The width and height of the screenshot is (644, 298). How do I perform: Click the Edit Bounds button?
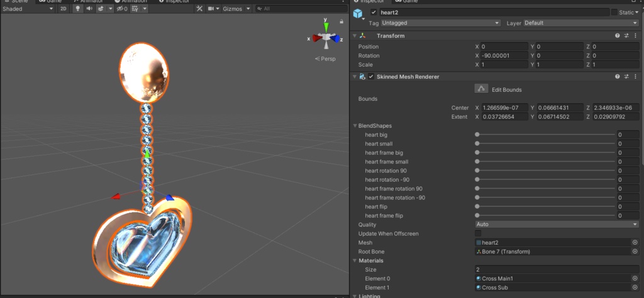click(481, 89)
